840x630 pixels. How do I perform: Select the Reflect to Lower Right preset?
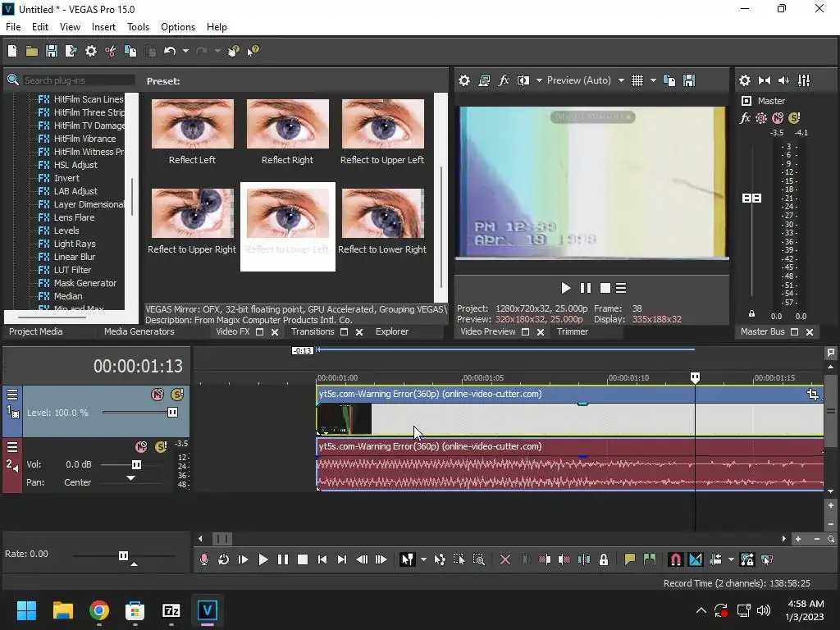point(382,221)
